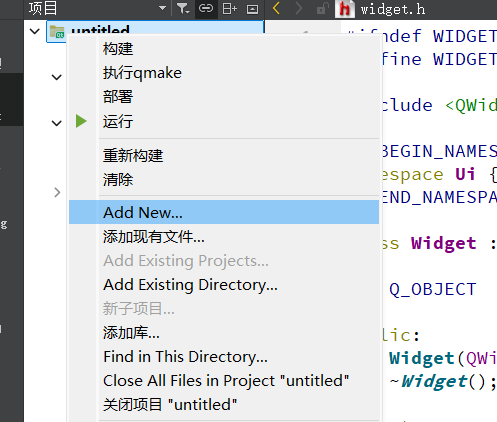The width and height of the screenshot is (497, 422).
Task: Click the untitled project folder icon
Action: 57,32
